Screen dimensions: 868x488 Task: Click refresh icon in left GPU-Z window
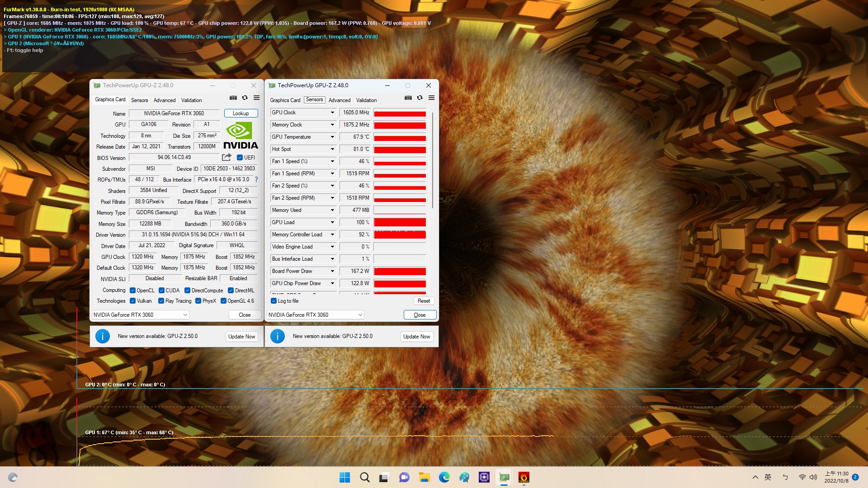(x=245, y=98)
